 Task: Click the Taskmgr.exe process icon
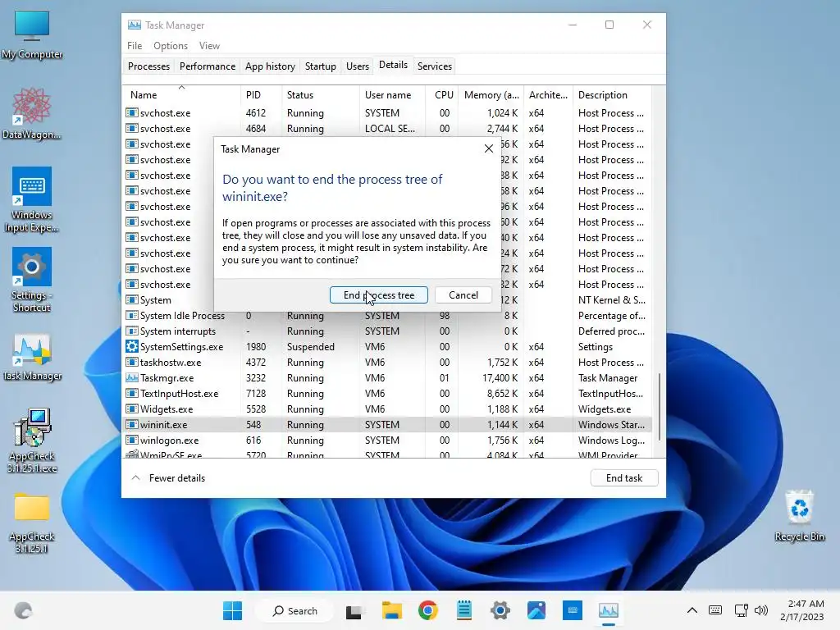[x=132, y=377]
